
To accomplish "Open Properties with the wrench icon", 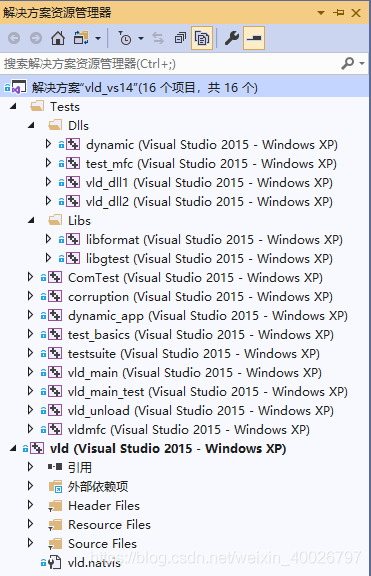I will point(231,38).
